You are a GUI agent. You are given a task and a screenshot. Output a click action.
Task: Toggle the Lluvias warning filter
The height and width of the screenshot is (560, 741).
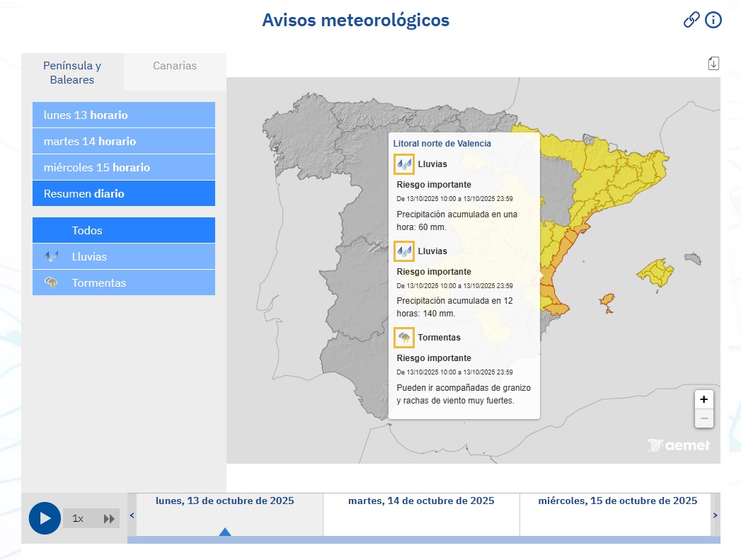click(123, 256)
